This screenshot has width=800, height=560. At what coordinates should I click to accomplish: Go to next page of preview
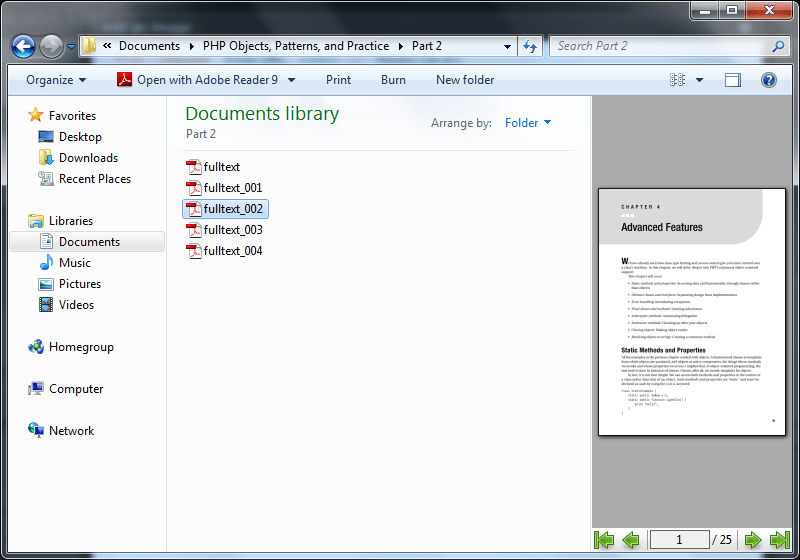[x=753, y=540]
